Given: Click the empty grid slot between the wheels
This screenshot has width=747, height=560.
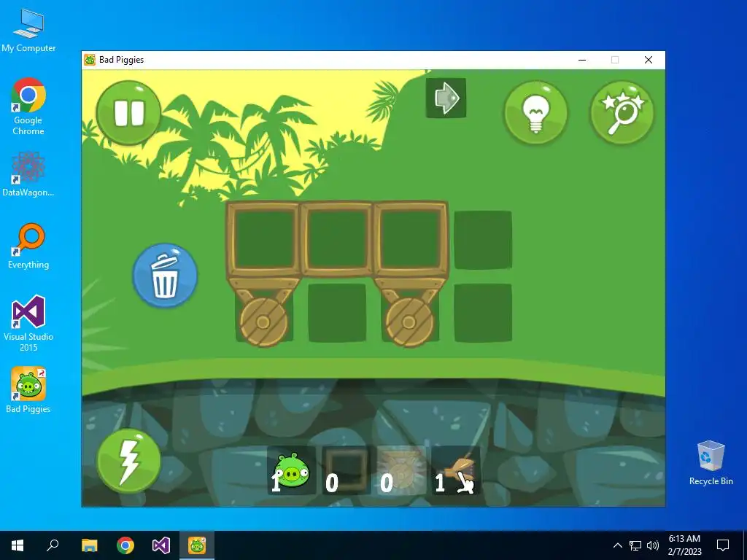Looking at the screenshot, I should 337,313.
